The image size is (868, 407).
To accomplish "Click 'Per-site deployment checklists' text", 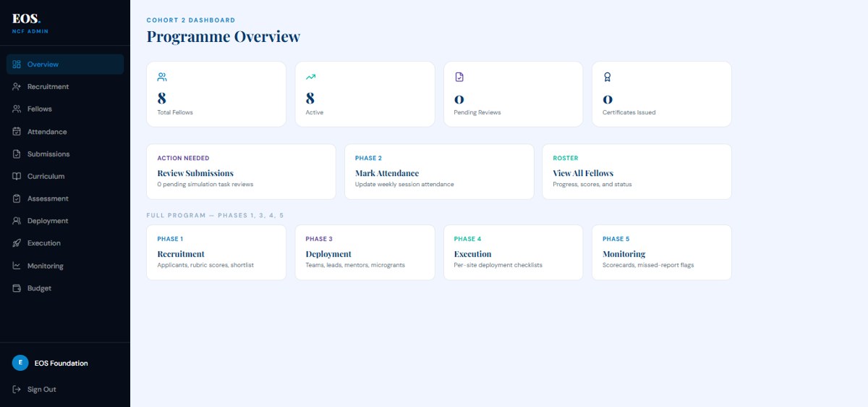I will (x=498, y=265).
